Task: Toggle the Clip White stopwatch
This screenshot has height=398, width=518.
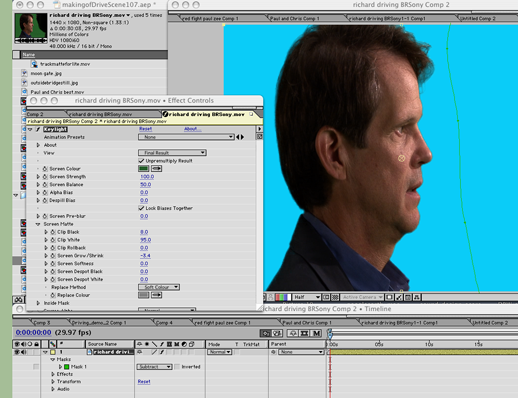Action: point(53,240)
